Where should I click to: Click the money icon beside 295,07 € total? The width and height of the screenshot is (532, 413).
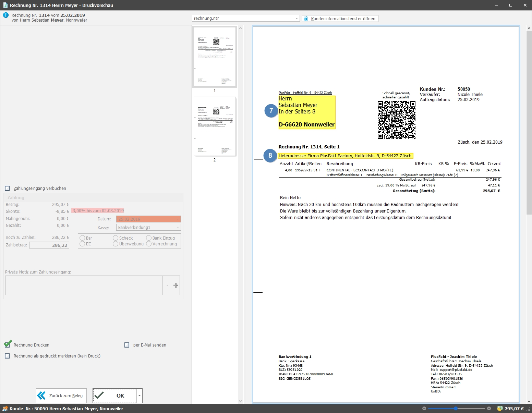pyautogui.click(x=500, y=409)
